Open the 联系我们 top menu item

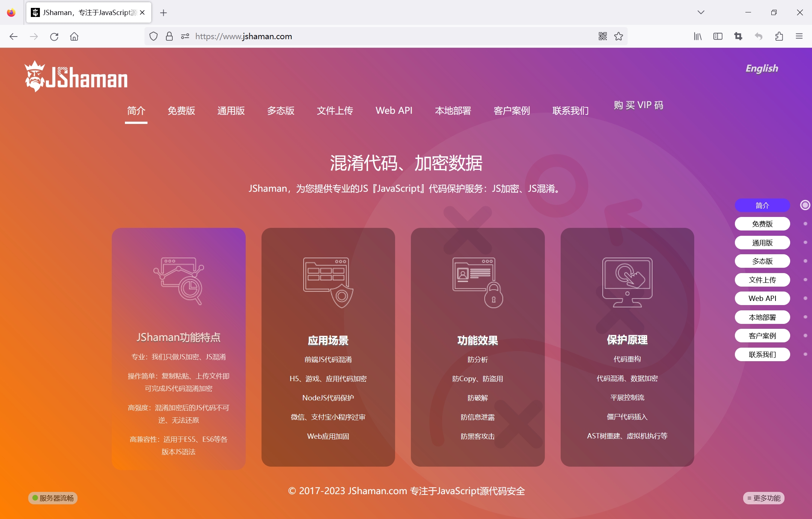click(570, 111)
